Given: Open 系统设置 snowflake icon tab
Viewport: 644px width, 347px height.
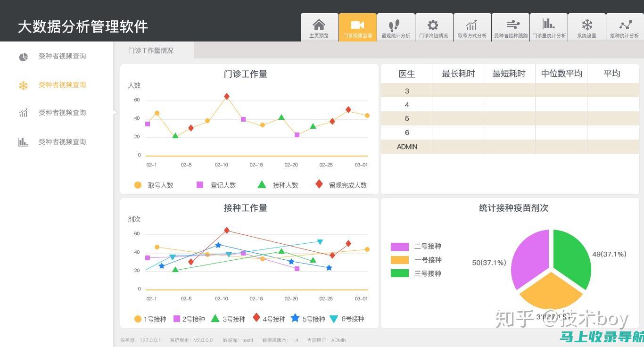Looking at the screenshot, I should 587,27.
